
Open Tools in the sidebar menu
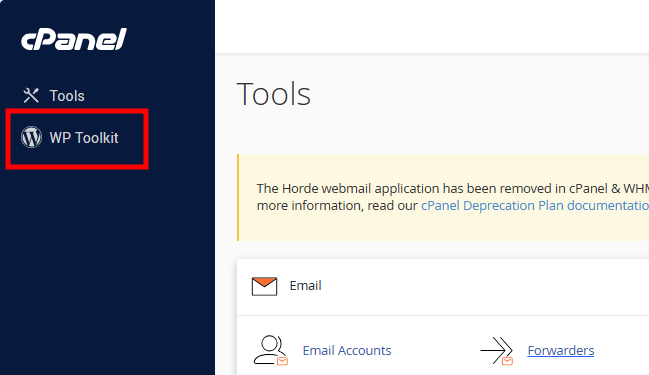(67, 96)
